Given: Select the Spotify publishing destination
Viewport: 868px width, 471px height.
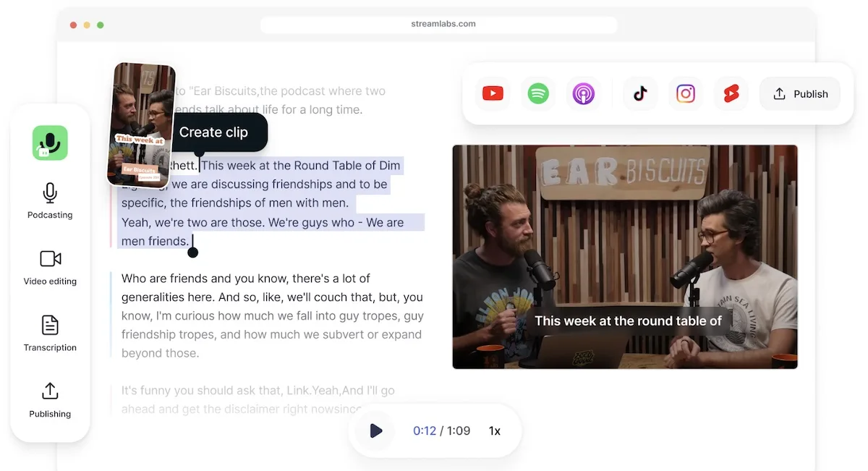Looking at the screenshot, I should click(x=537, y=93).
